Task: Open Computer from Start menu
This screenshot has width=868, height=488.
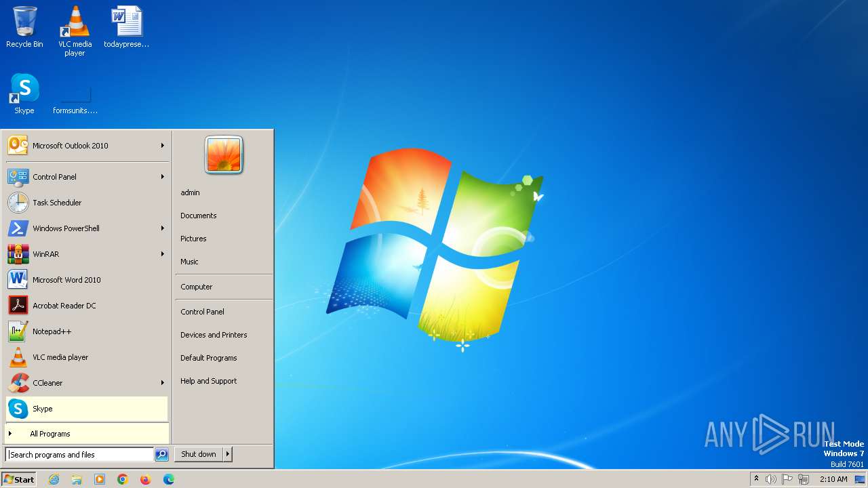Action: tap(197, 287)
